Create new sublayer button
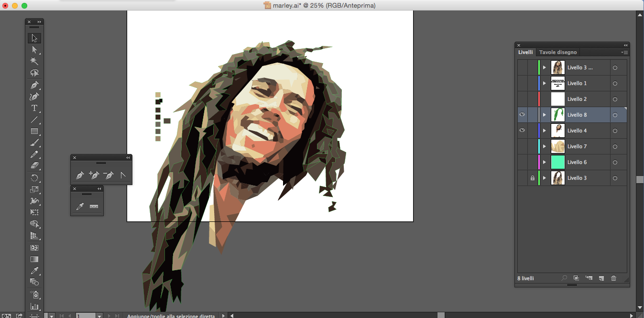This screenshot has width=644, height=318. pos(589,278)
